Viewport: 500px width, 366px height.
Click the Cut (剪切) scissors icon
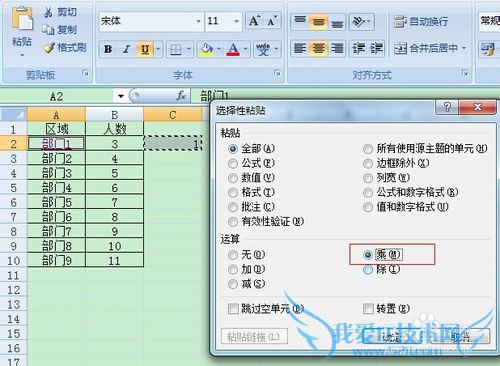pos(48,12)
